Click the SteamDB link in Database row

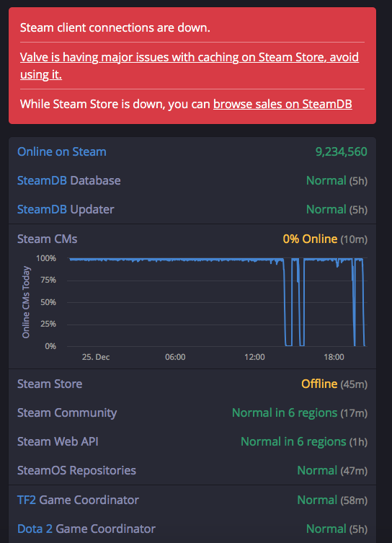click(42, 180)
